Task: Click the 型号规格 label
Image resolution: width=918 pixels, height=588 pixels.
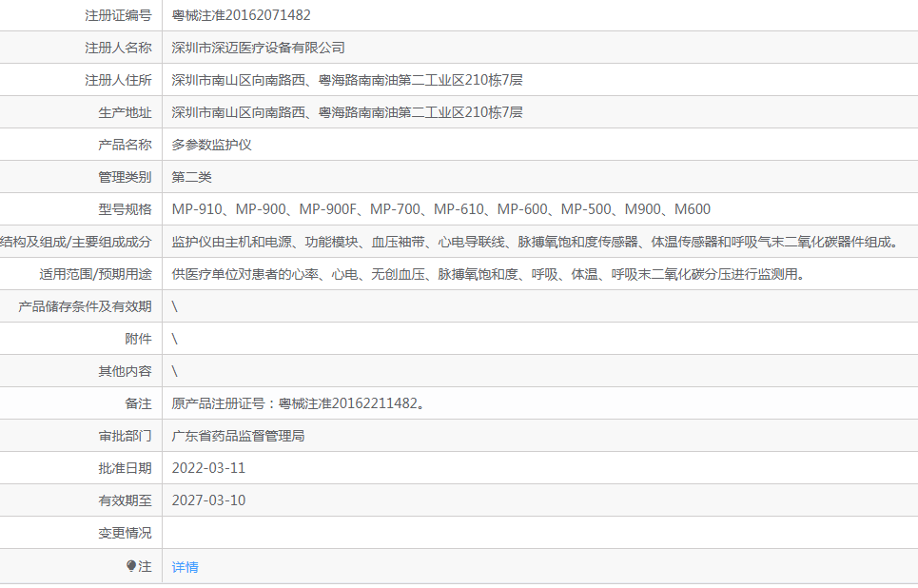Action: (125, 209)
